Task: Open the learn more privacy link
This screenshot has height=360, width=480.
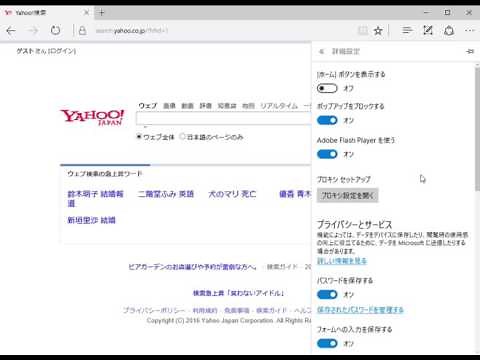Action: tap(342, 261)
